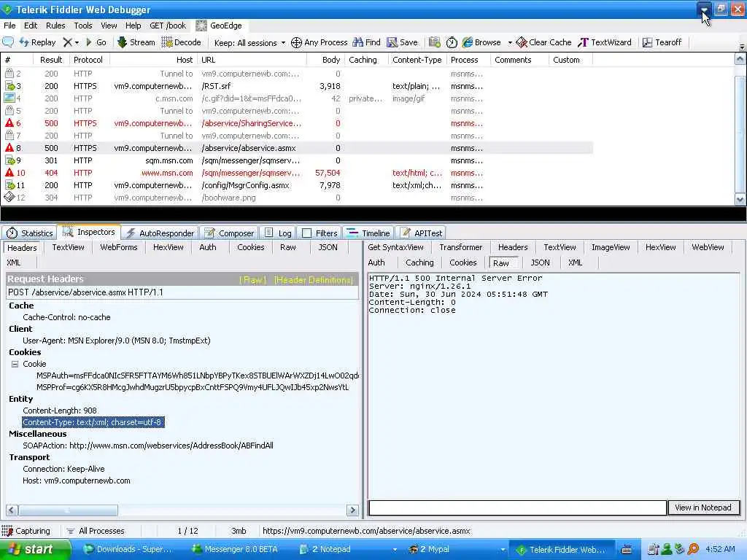Screen dimensions: 747x560
Task: Open the Browse dropdown arrow
Action: 510,43
